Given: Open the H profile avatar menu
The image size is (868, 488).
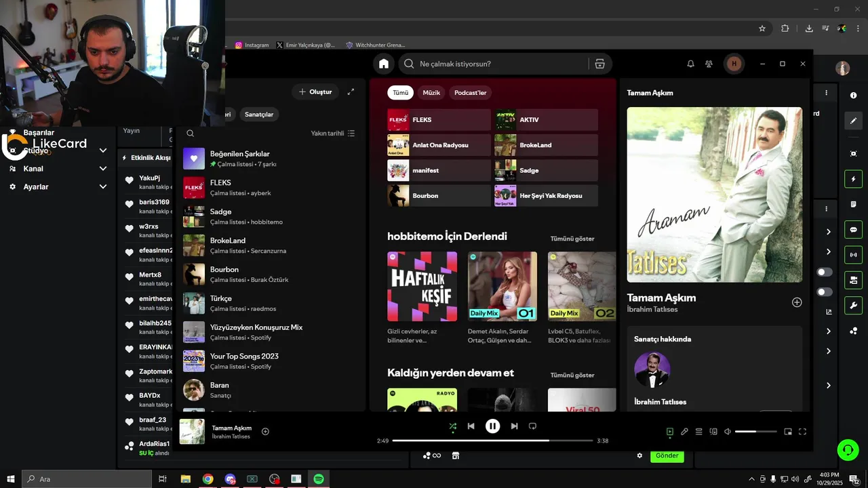Looking at the screenshot, I should pyautogui.click(x=733, y=64).
